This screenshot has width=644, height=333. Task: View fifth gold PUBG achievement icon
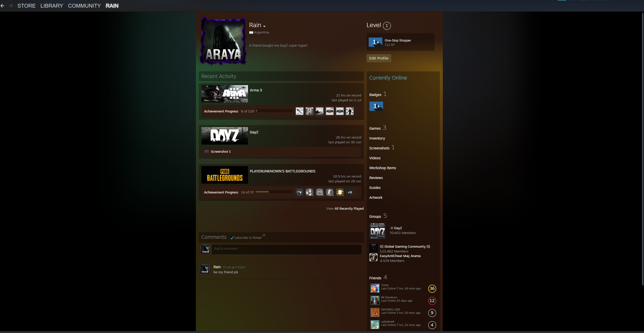pyautogui.click(x=340, y=192)
